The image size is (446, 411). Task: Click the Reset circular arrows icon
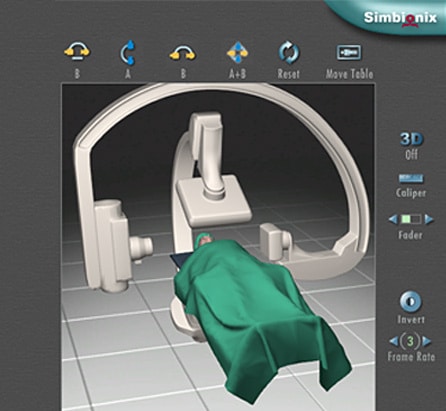(x=289, y=53)
